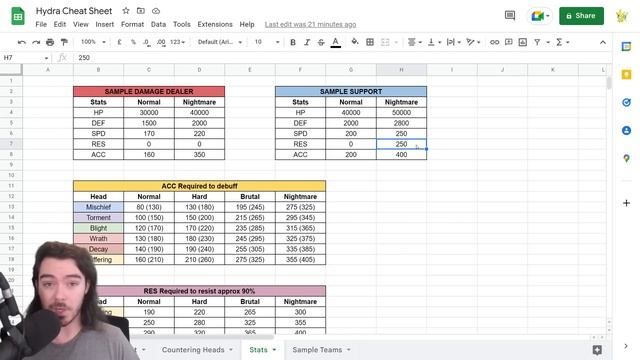
Task: Open the Insert menu
Action: [105, 24]
